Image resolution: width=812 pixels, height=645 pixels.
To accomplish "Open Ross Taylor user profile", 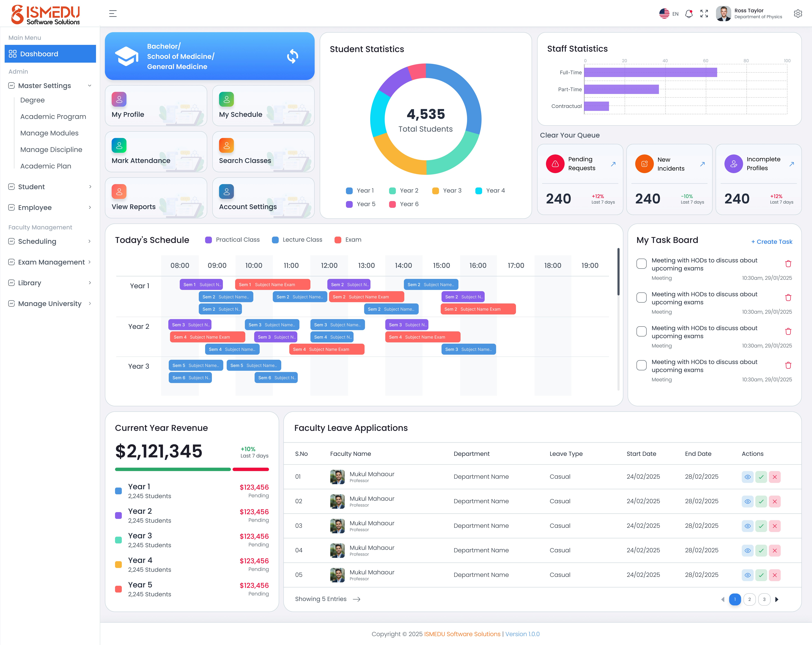I will coord(749,14).
